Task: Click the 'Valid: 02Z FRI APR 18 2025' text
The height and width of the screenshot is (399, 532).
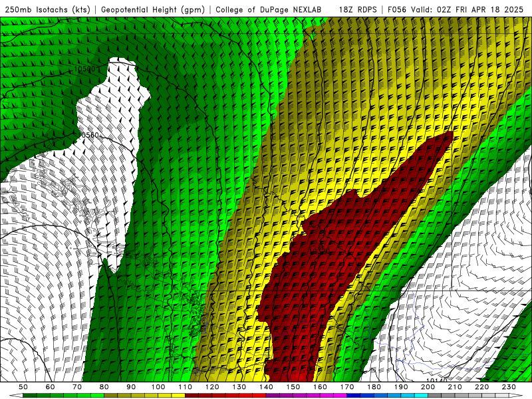Action: 467,10
